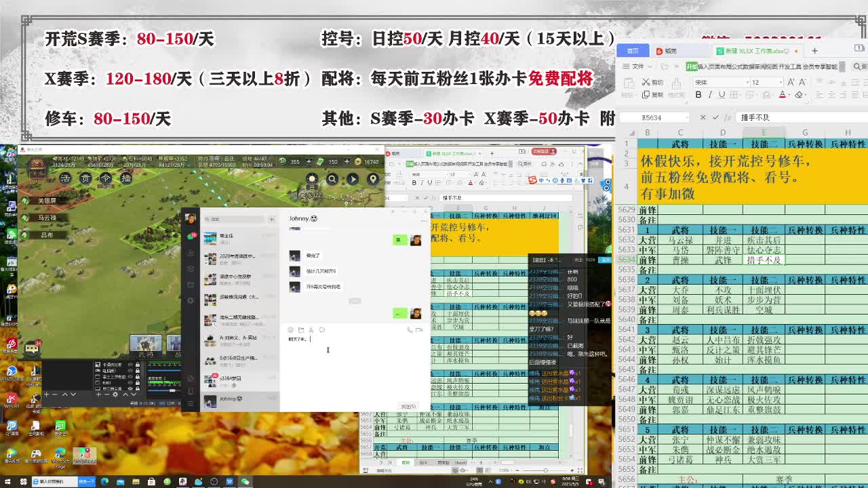Toggle italic formatting in WPS
Screen dimensions: 868x488
[710, 95]
